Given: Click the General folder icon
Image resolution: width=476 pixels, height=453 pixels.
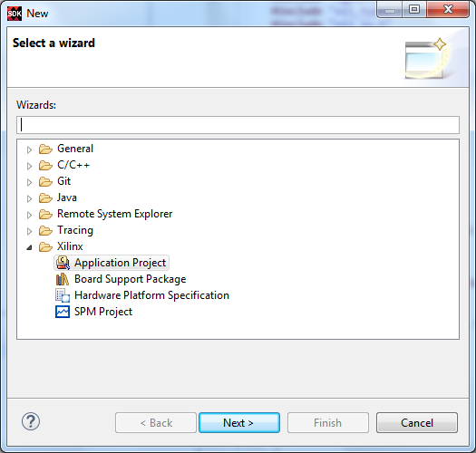Looking at the screenshot, I should pyautogui.click(x=45, y=149).
